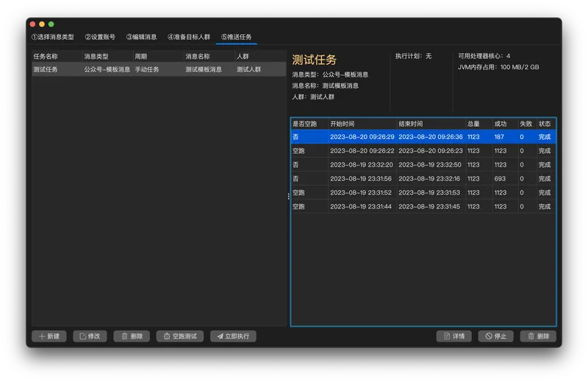The height and width of the screenshot is (382, 588).
Task: Select the record starting 2023-08-20 09:26:29
Action: 423,137
